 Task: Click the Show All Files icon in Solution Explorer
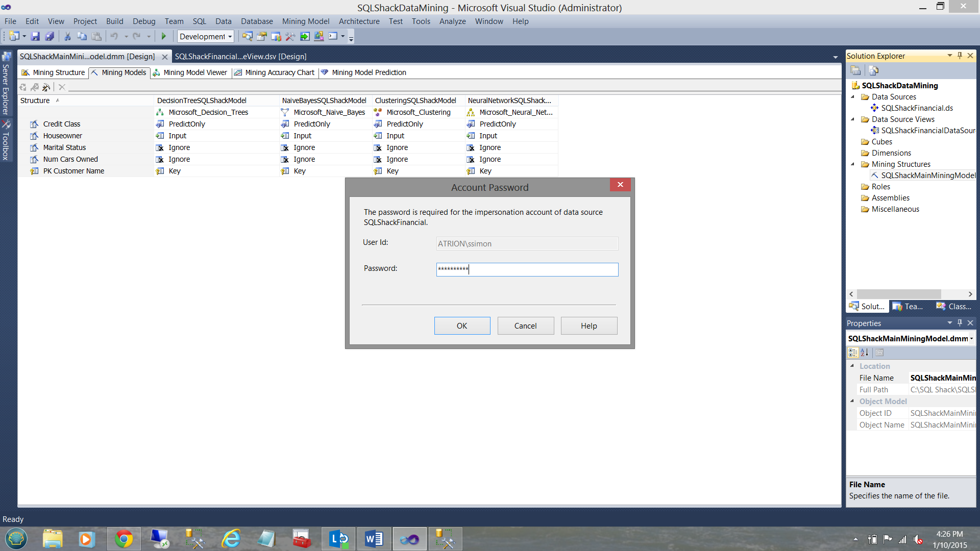(x=873, y=70)
